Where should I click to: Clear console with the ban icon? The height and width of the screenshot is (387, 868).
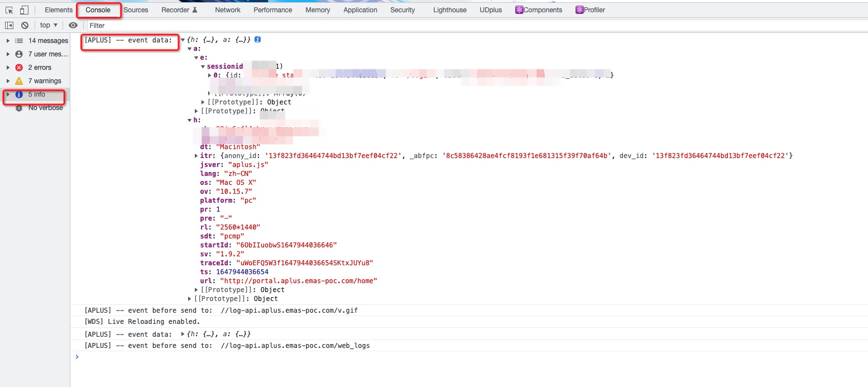click(25, 25)
